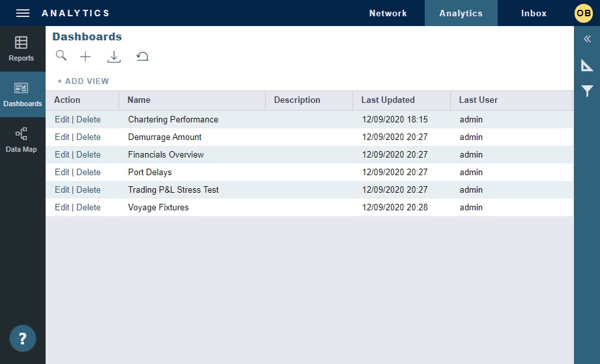Open the OB user avatar menu
This screenshot has width=600, height=364.
[583, 13]
